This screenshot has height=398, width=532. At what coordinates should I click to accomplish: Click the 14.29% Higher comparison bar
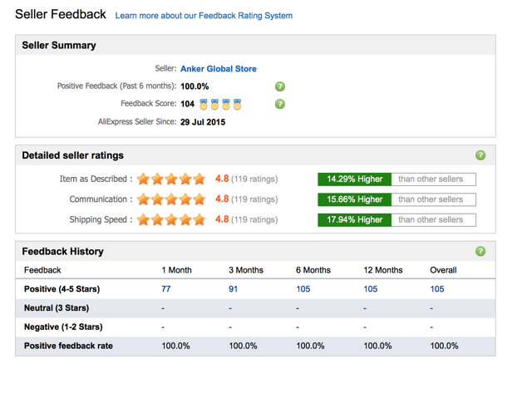(x=355, y=179)
